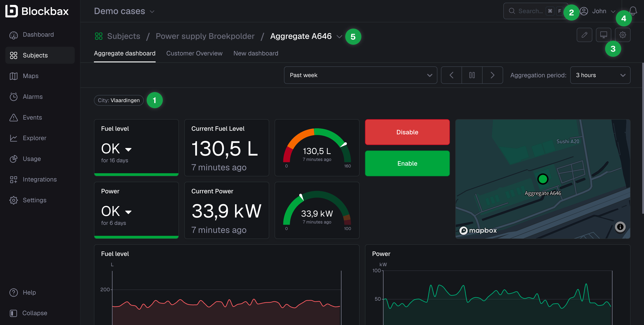Viewport: 644px width, 325px height.
Task: Switch to the New dashboard tab
Action: [256, 53]
